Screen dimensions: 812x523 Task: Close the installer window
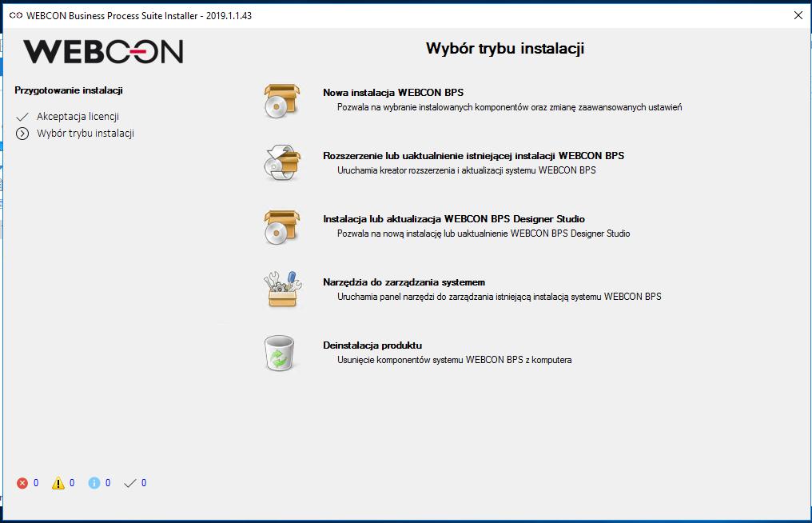798,15
